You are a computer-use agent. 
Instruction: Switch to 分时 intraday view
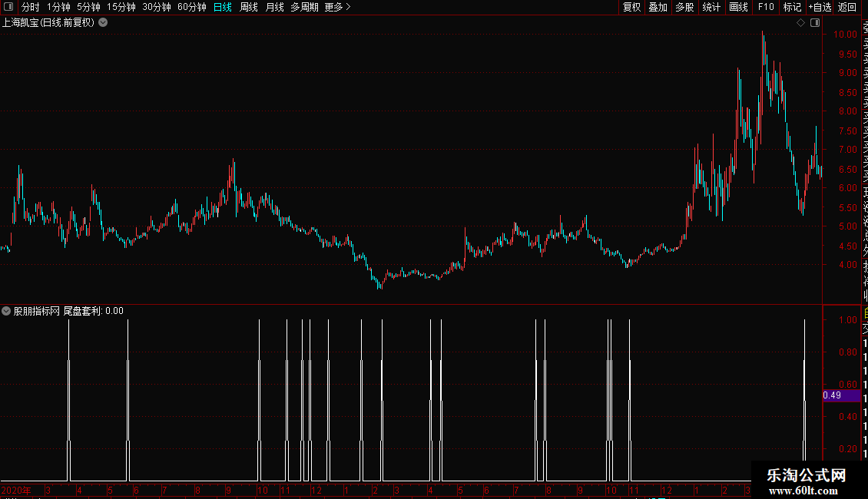(30, 7)
